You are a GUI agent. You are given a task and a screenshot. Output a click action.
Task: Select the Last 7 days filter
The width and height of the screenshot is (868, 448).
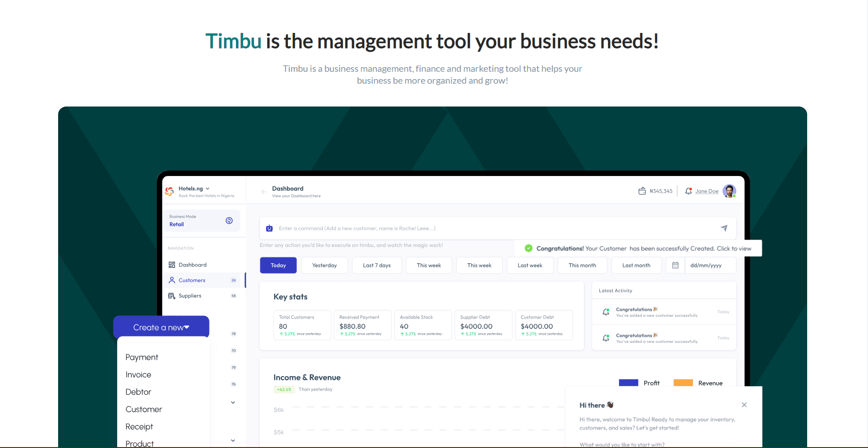377,265
